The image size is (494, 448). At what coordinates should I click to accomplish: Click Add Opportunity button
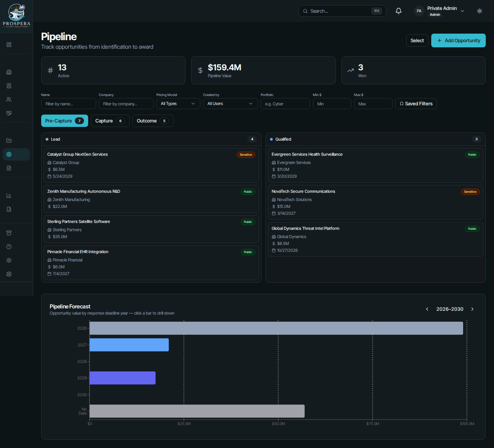(458, 40)
